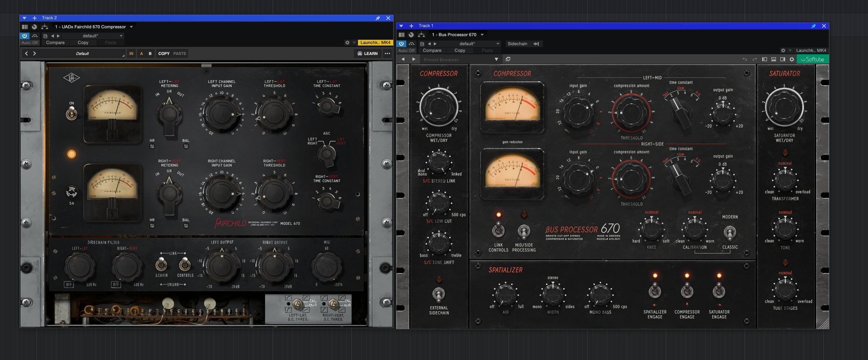
Task: Click Compare in the Track 2 window
Action: (x=55, y=42)
